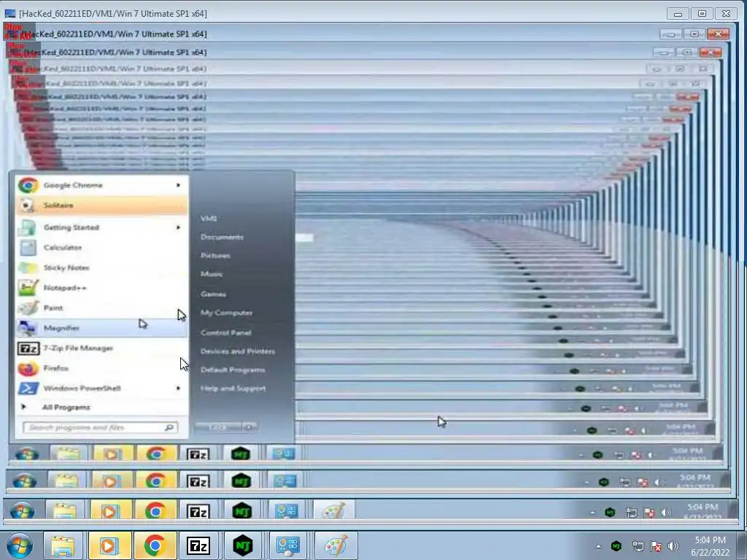Viewport: 747px width, 560px height.
Task: Open Documents from the Start menu
Action: pyautogui.click(x=222, y=237)
